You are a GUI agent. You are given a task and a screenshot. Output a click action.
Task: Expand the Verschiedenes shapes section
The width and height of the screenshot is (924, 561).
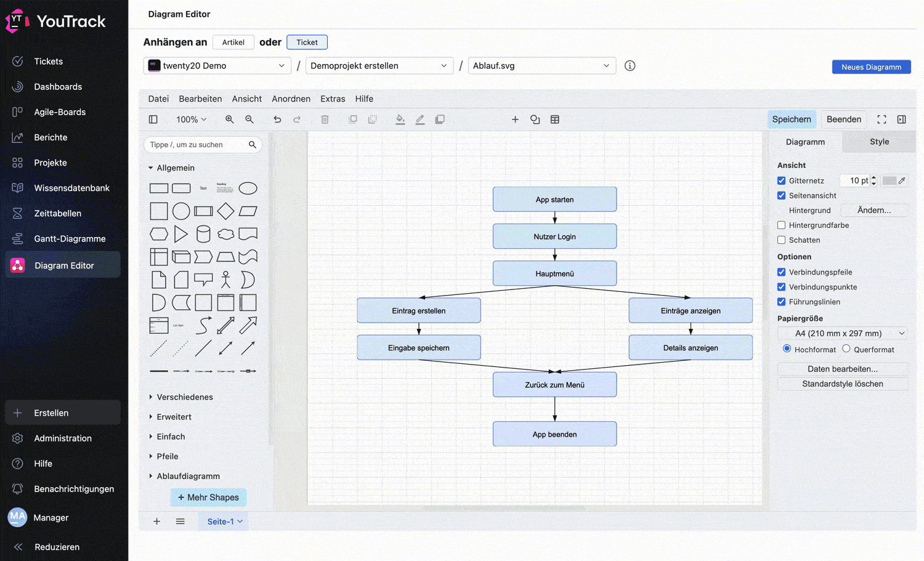[181, 397]
